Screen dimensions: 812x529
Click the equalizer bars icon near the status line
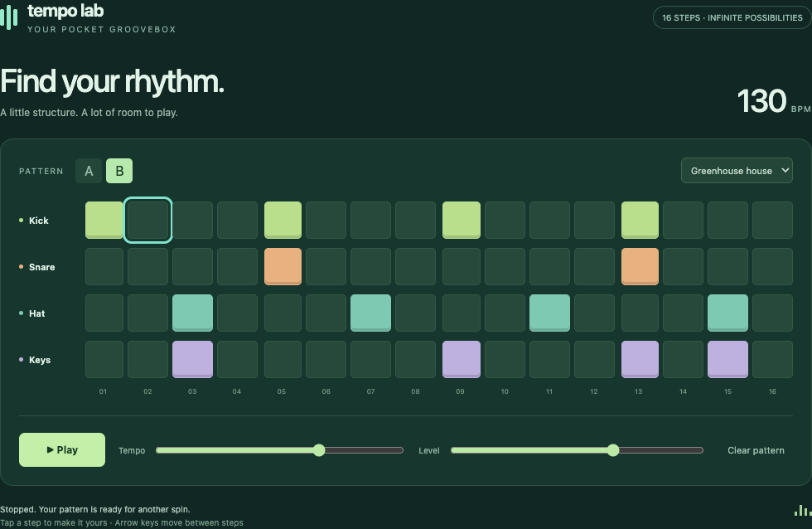(x=803, y=511)
